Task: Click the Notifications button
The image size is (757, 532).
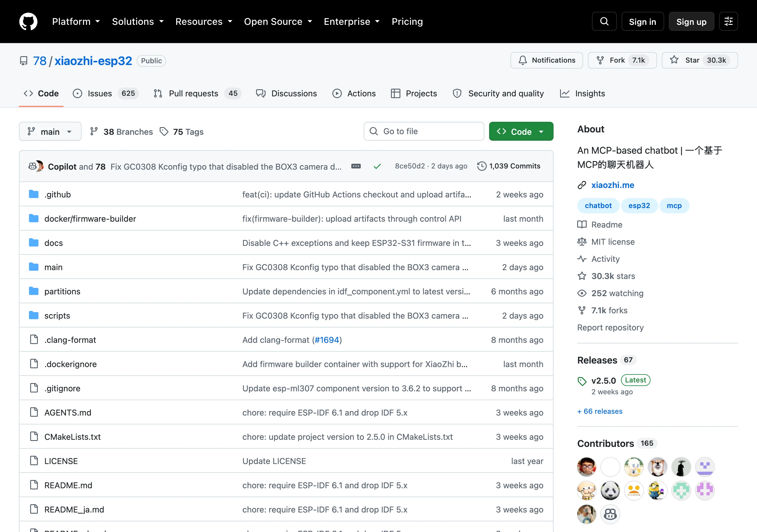Action: pyautogui.click(x=547, y=60)
